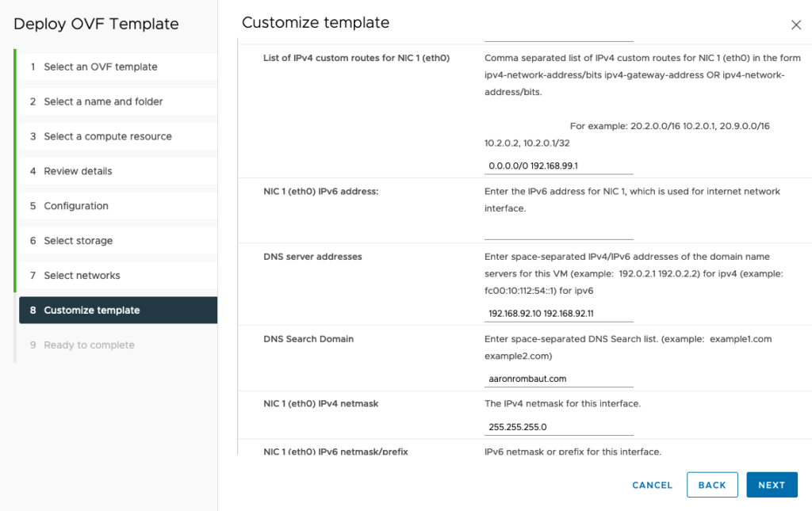This screenshot has height=511, width=812.
Task: Click step 9 Ready to complete
Action: point(89,345)
